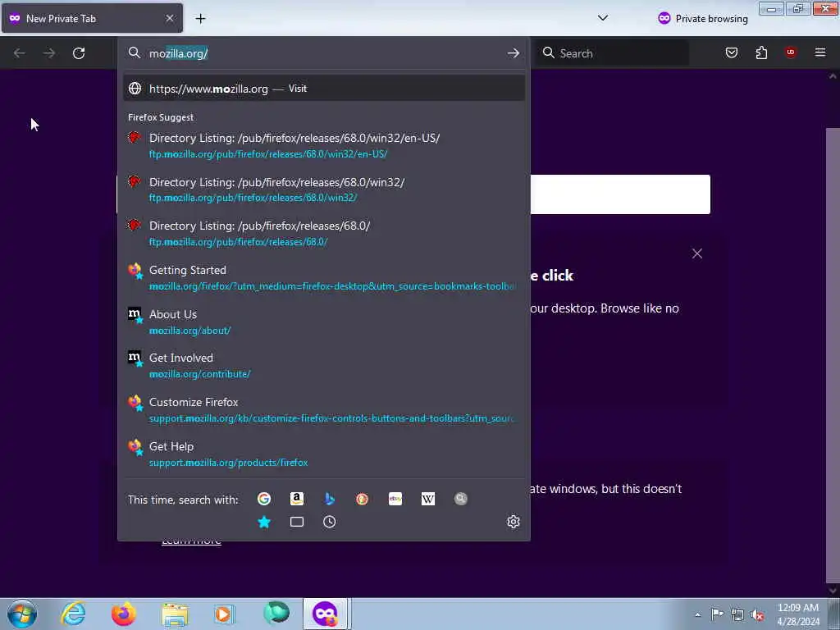Viewport: 840px width, 630px height.
Task: Click the network tray icon
Action: click(x=737, y=614)
